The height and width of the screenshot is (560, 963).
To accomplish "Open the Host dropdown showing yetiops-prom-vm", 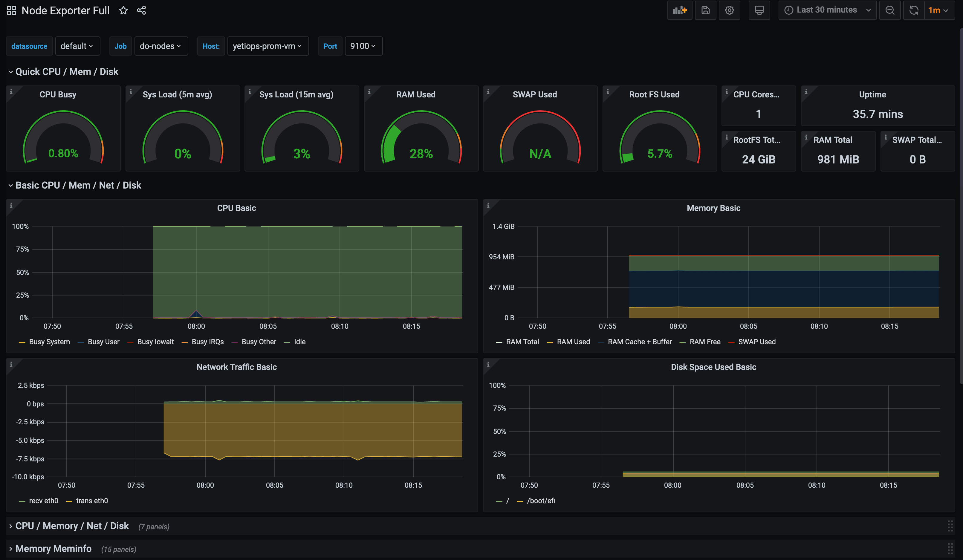I will click(x=268, y=46).
